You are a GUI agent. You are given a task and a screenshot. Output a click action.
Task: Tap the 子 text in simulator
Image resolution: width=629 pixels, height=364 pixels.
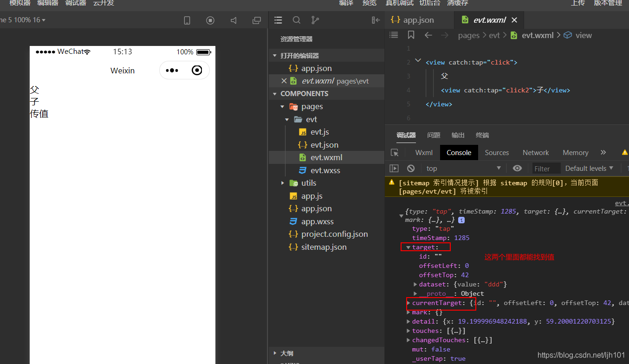(34, 102)
